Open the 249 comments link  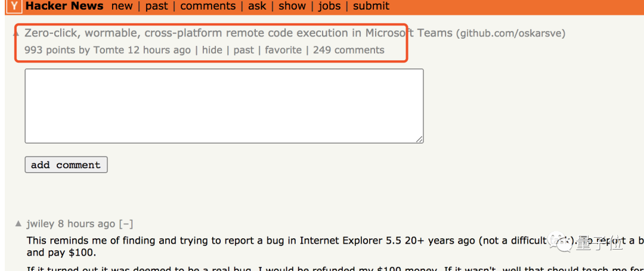pos(349,50)
